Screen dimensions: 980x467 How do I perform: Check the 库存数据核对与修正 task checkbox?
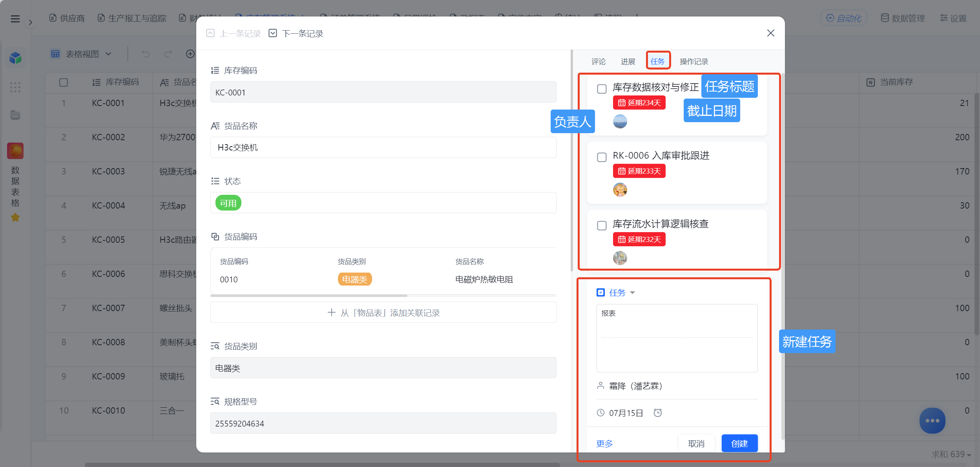coord(602,89)
